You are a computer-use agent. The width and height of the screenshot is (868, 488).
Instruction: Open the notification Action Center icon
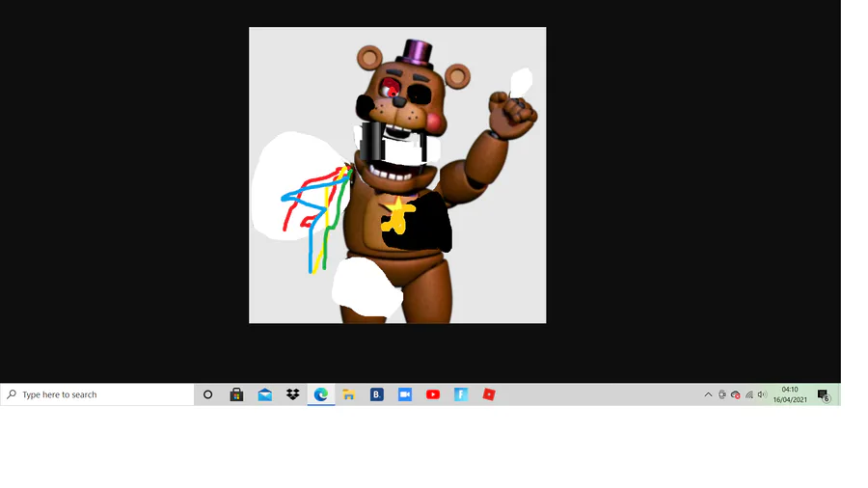pos(824,395)
